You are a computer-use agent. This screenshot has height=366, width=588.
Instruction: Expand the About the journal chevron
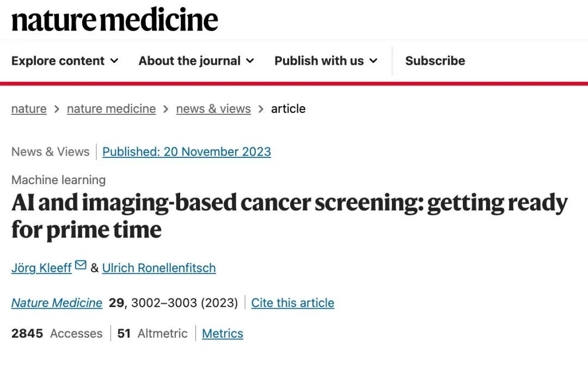(250, 61)
